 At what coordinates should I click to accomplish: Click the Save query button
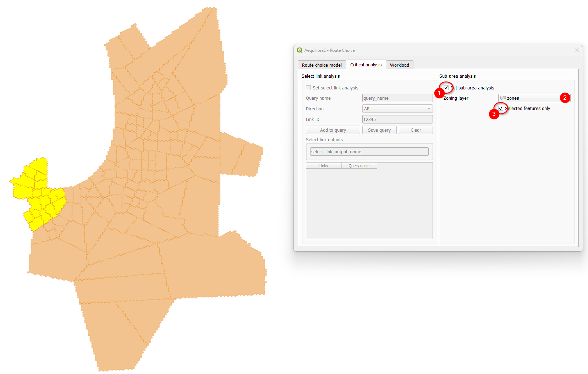pyautogui.click(x=379, y=130)
